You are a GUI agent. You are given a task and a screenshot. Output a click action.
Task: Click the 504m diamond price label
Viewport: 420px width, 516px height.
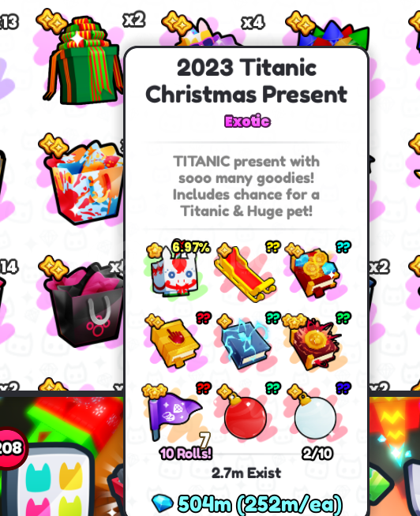click(x=247, y=504)
